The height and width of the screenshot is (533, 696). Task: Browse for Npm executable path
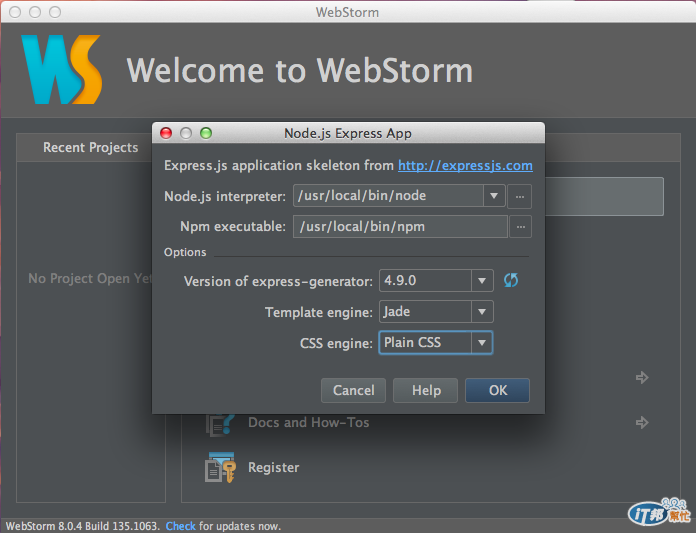[x=521, y=227]
